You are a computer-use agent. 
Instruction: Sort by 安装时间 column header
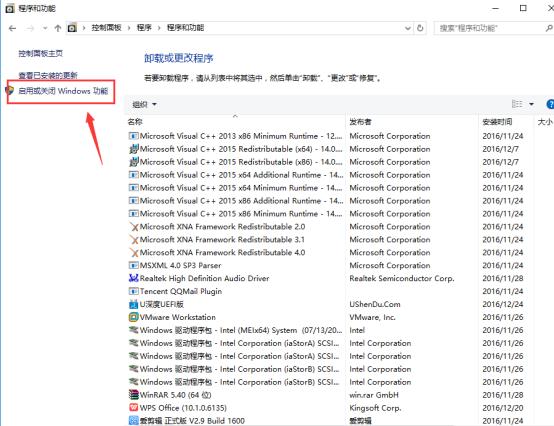pos(497,122)
